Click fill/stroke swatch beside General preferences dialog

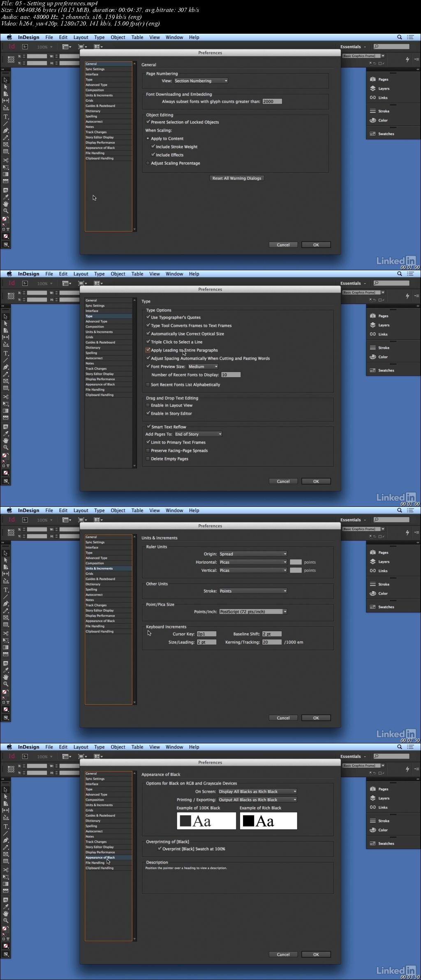[x=6, y=219]
